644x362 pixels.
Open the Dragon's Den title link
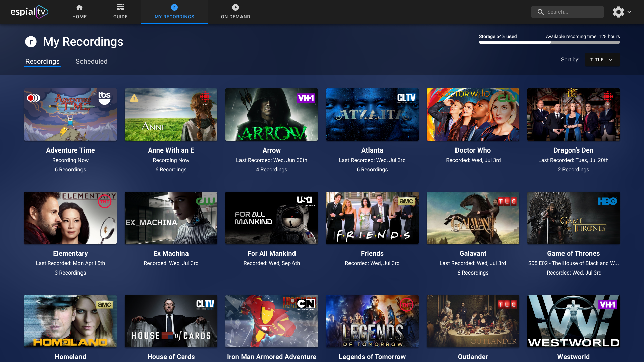(574, 150)
